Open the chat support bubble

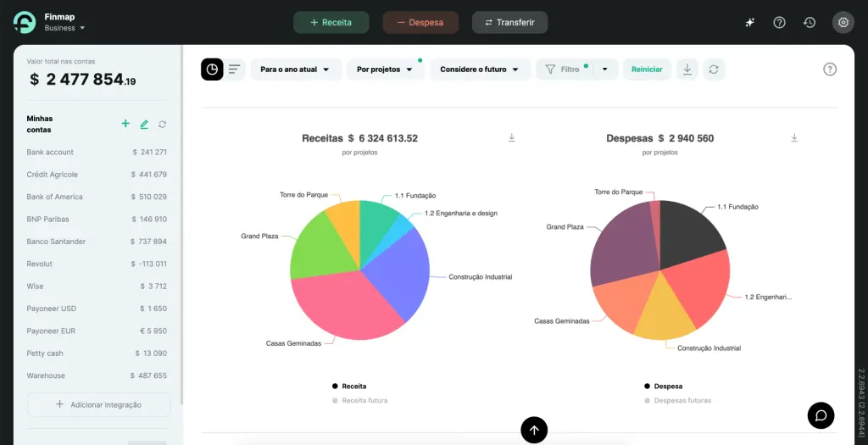pyautogui.click(x=821, y=415)
